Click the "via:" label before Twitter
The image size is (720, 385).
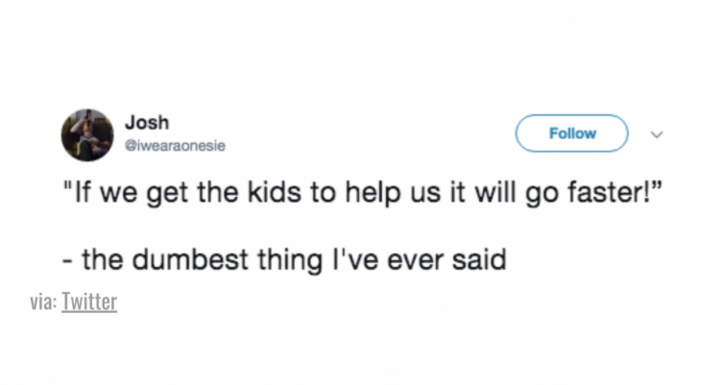tap(44, 302)
